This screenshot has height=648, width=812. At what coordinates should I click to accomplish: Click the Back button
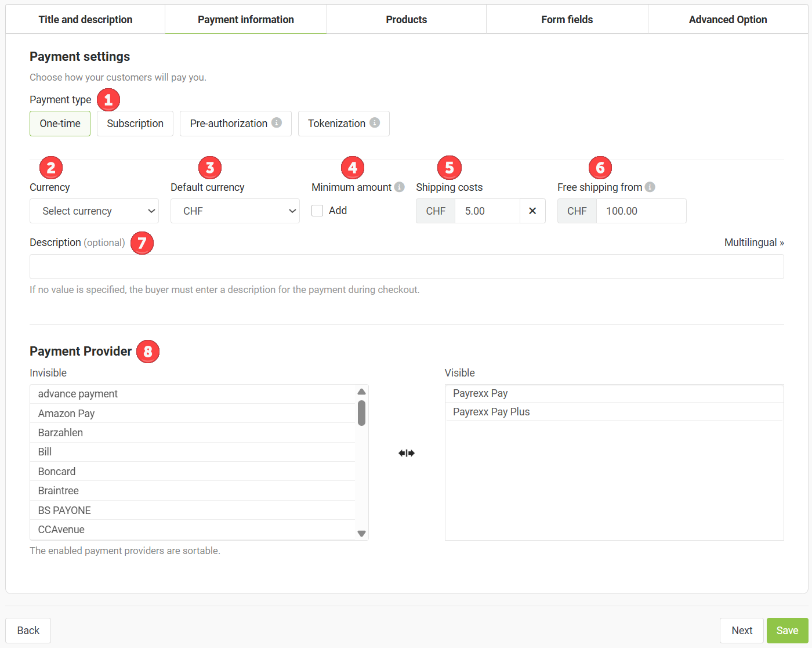(28, 631)
